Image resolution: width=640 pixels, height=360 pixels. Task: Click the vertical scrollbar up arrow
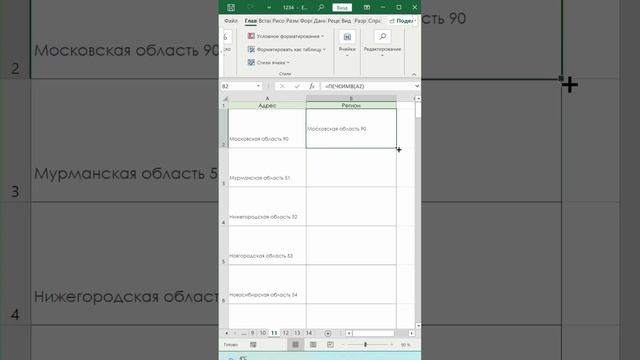tap(418, 98)
